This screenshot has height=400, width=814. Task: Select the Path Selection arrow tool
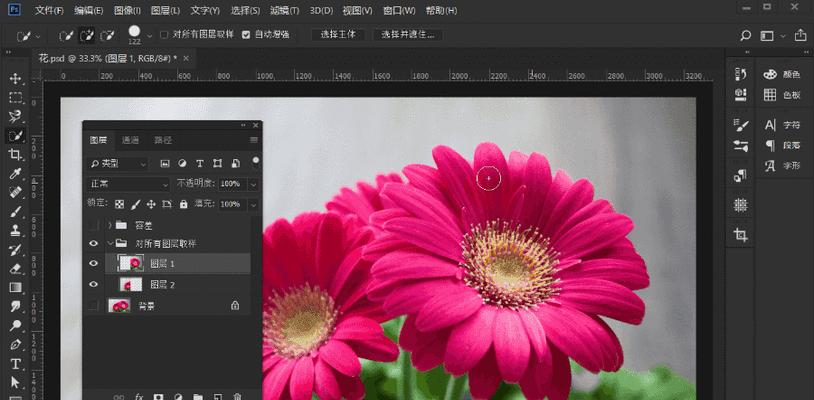click(15, 383)
